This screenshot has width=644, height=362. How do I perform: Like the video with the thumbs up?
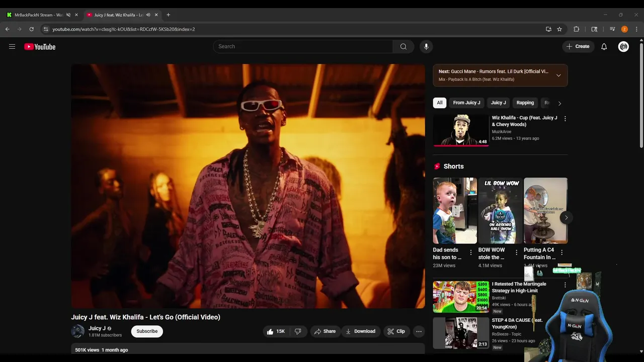pyautogui.click(x=276, y=331)
